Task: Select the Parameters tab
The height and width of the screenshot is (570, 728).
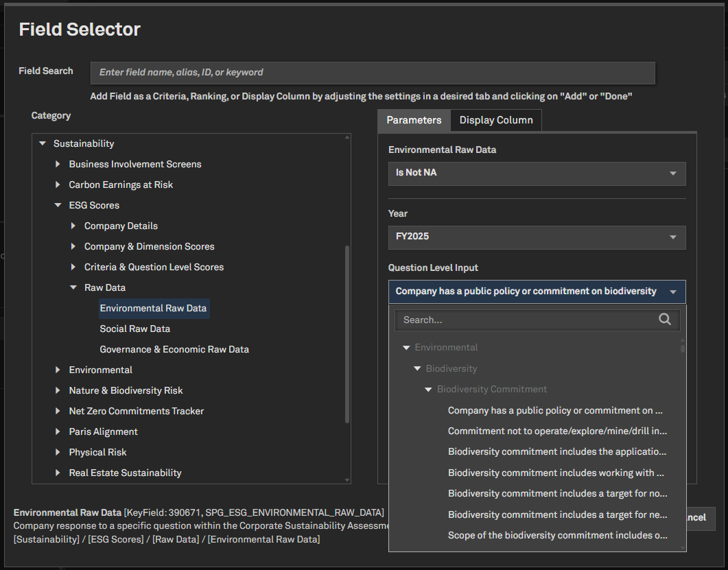Action: point(414,120)
